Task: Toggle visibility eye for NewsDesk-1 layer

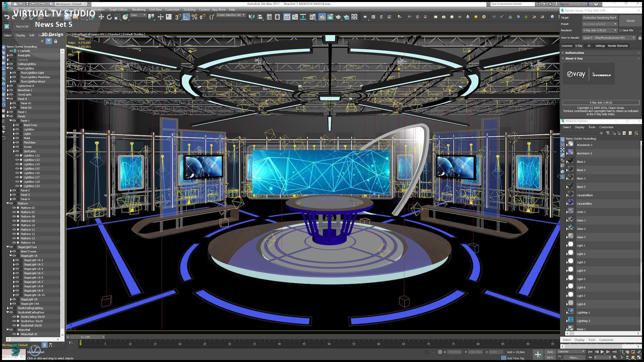Action: 11,90
